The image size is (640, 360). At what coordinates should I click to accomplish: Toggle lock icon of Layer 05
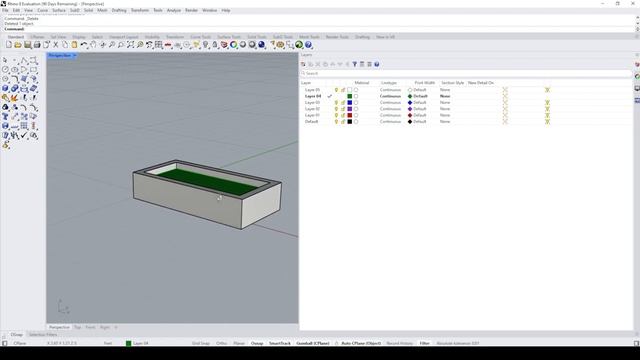(x=343, y=90)
